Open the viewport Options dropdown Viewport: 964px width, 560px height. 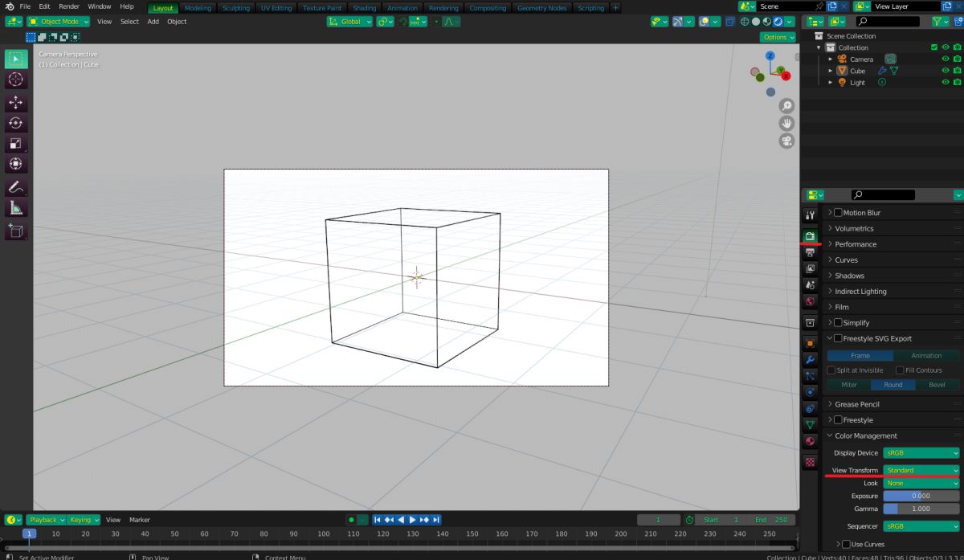pos(778,37)
